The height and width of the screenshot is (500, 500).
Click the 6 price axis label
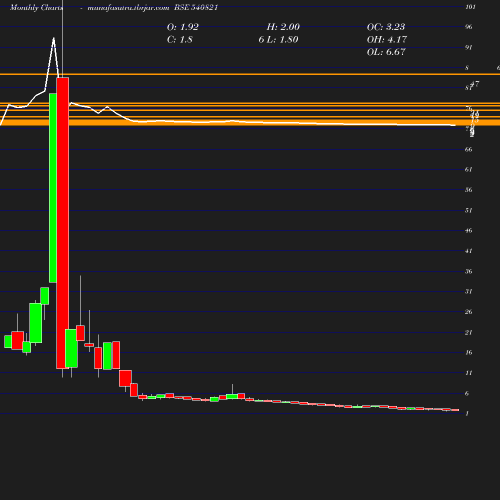(467, 394)
